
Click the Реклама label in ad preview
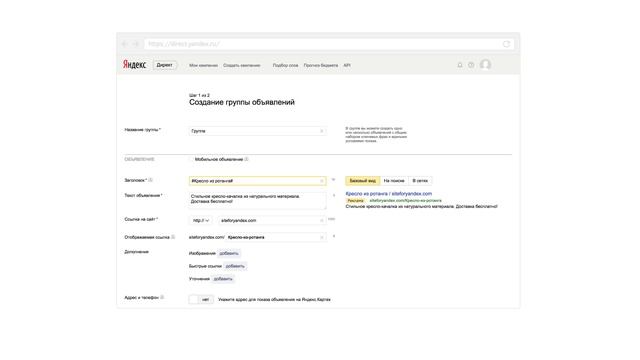click(356, 200)
